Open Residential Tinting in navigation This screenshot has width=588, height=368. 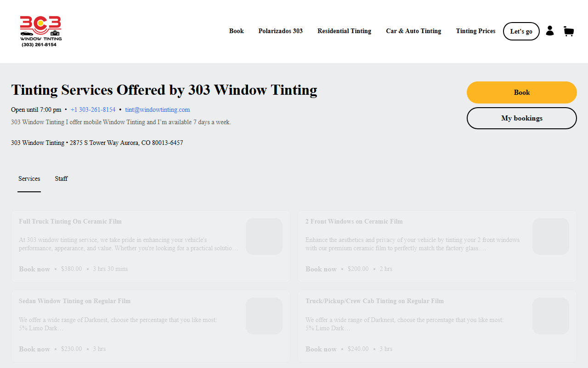pos(345,31)
